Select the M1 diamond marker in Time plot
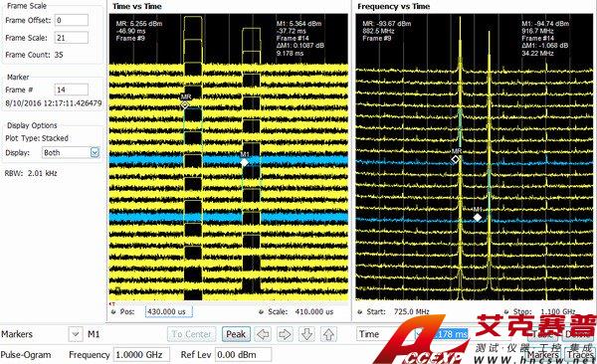Screen dimensions: 597x364 (x=244, y=162)
